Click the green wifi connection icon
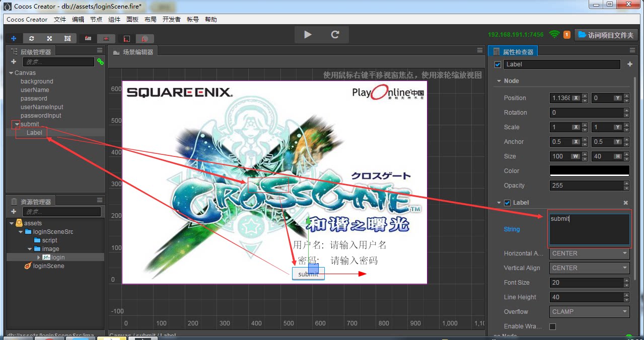The height and width of the screenshot is (340, 644). [554, 34]
